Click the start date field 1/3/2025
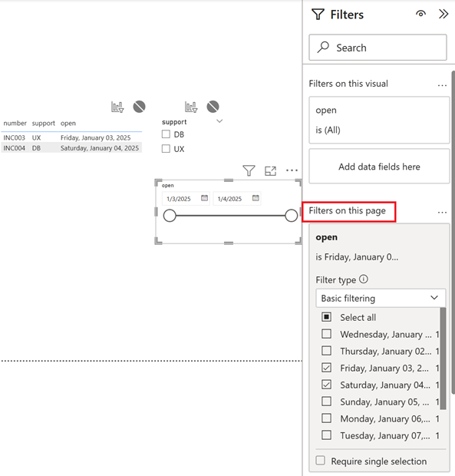This screenshot has height=476, width=455. (179, 199)
